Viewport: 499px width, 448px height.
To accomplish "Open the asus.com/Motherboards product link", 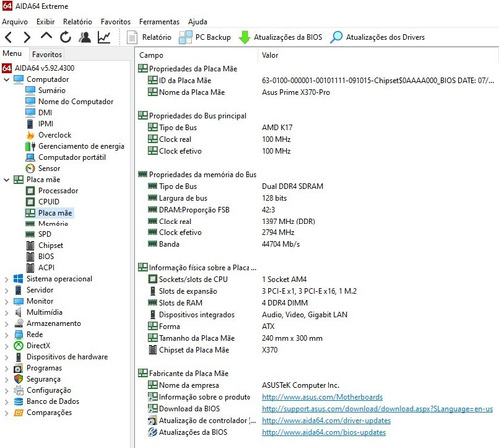I will 322,397.
